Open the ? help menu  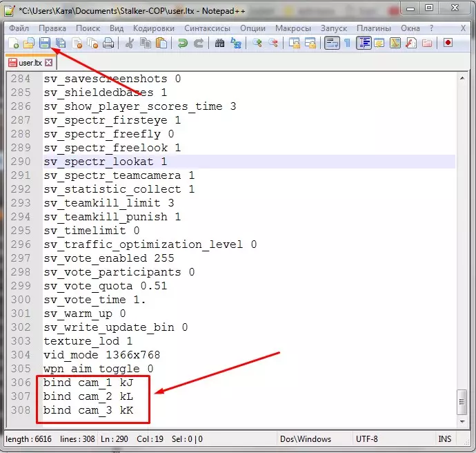click(x=431, y=28)
